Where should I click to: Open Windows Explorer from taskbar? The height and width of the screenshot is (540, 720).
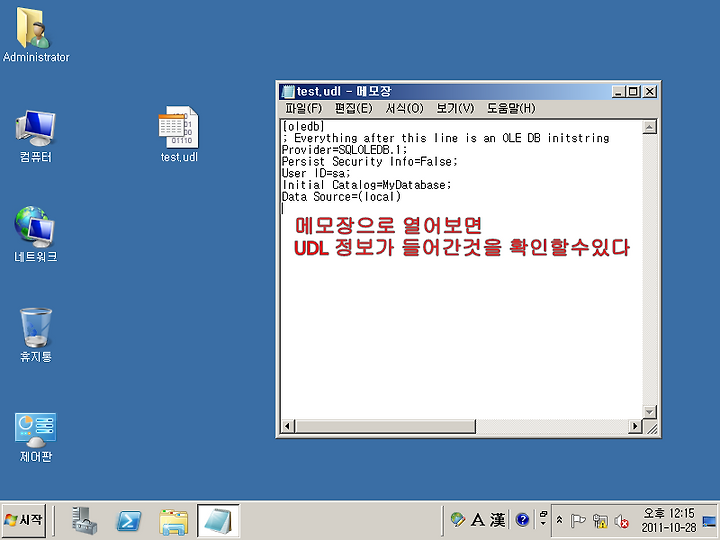(173, 522)
